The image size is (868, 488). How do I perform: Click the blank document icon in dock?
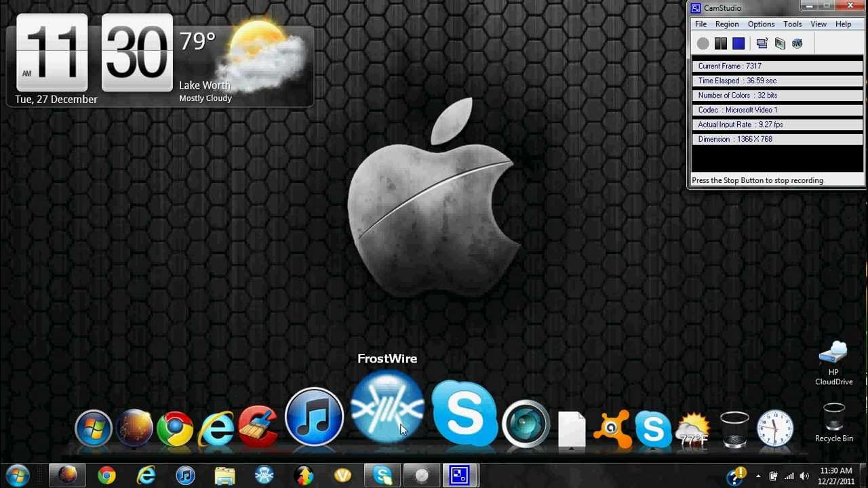(572, 430)
